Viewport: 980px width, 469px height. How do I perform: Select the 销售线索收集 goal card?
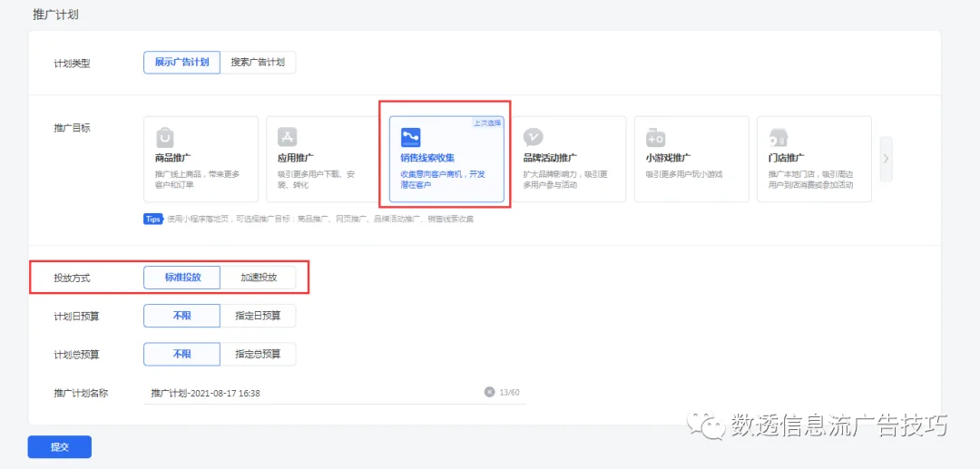click(446, 159)
